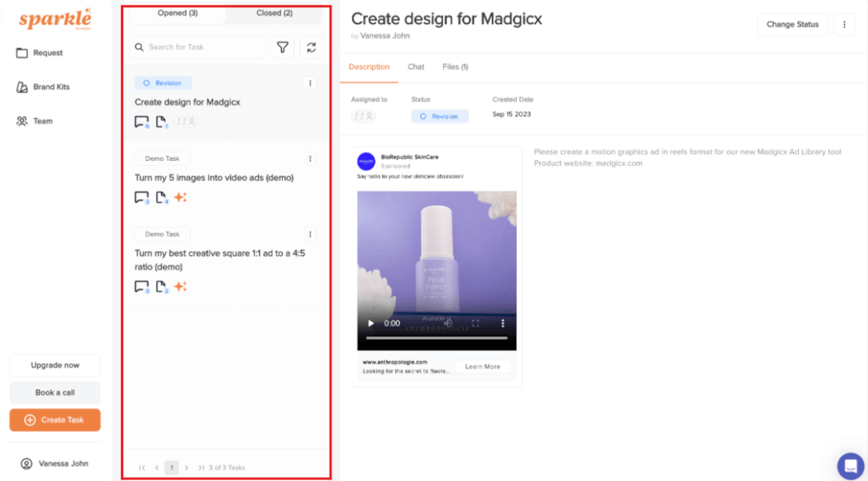Click the Create Task button
The width and height of the screenshot is (868, 481).
coord(55,420)
